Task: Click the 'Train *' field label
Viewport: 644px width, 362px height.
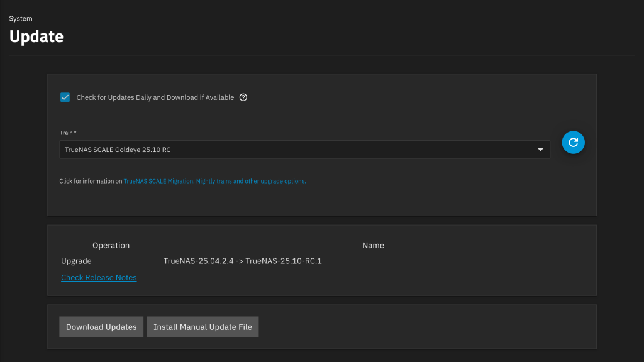Action: tap(68, 133)
